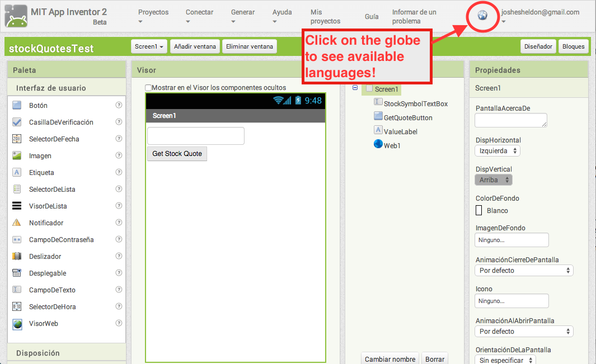Image resolution: width=596 pixels, height=364 pixels.
Task: Select the Imagen palette icon
Action: tap(17, 155)
